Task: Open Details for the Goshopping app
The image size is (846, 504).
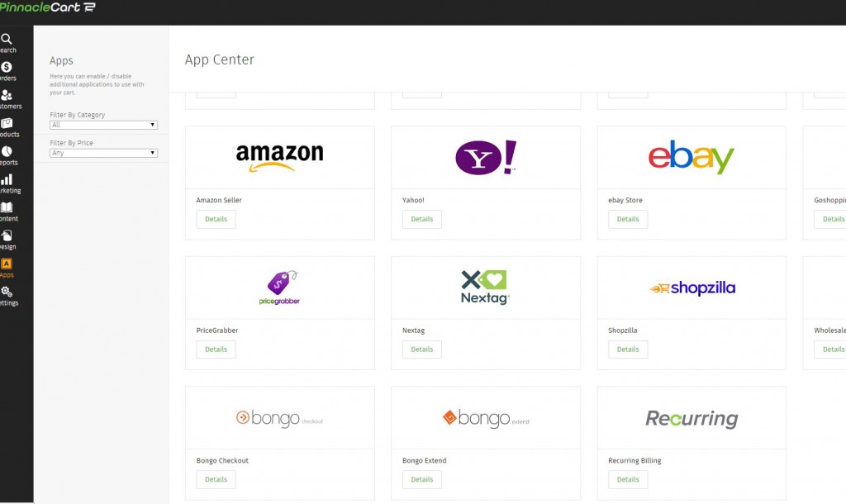Action: [830, 219]
